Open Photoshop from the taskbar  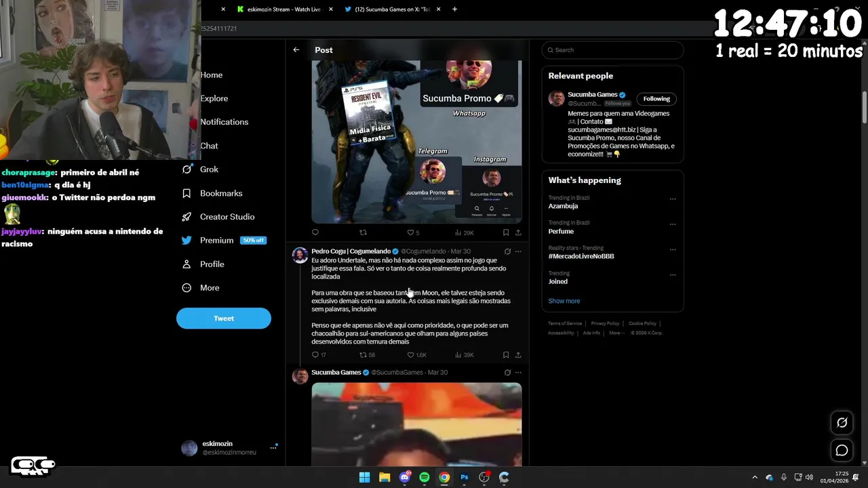(x=465, y=477)
